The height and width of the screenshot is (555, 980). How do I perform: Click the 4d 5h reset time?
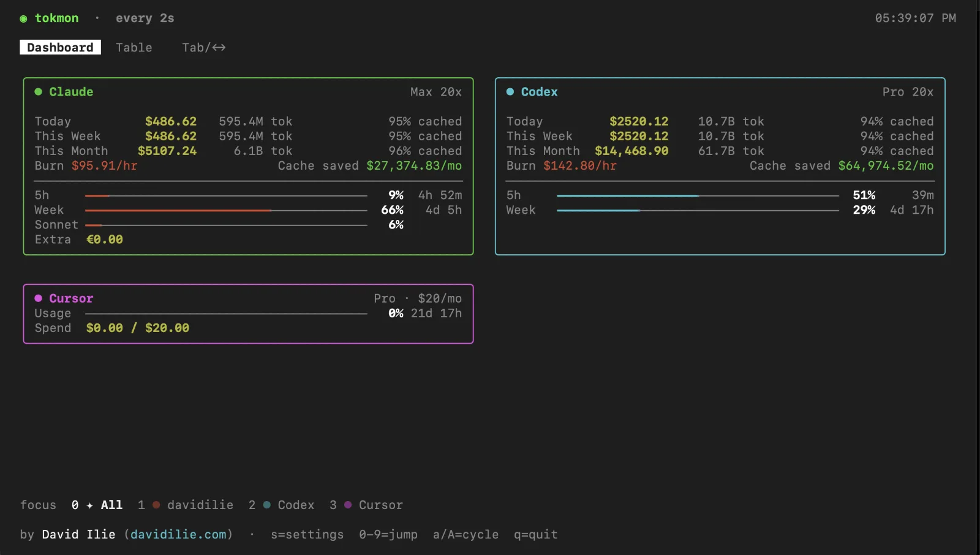[x=443, y=210]
